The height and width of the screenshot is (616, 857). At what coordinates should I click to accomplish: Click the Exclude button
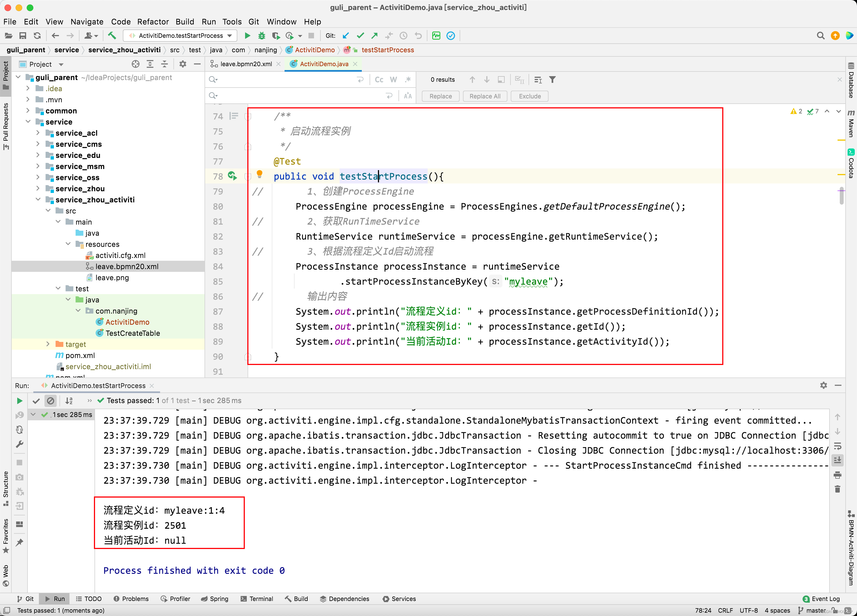pyautogui.click(x=529, y=96)
